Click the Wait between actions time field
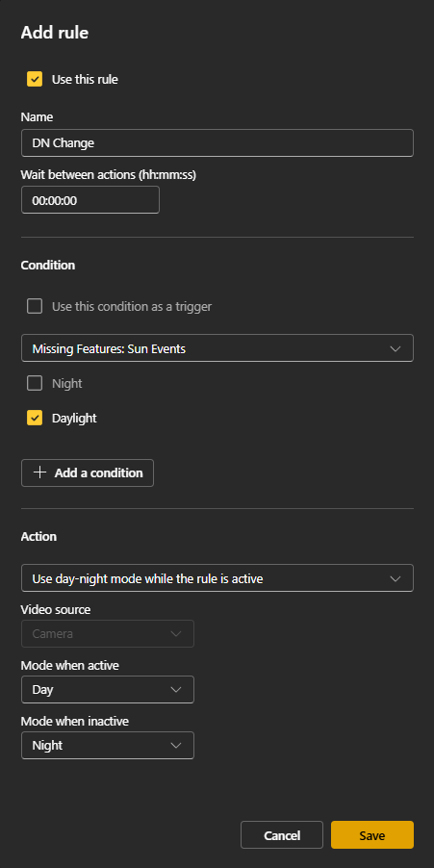Image resolution: width=434 pixels, height=868 pixels. [x=90, y=200]
